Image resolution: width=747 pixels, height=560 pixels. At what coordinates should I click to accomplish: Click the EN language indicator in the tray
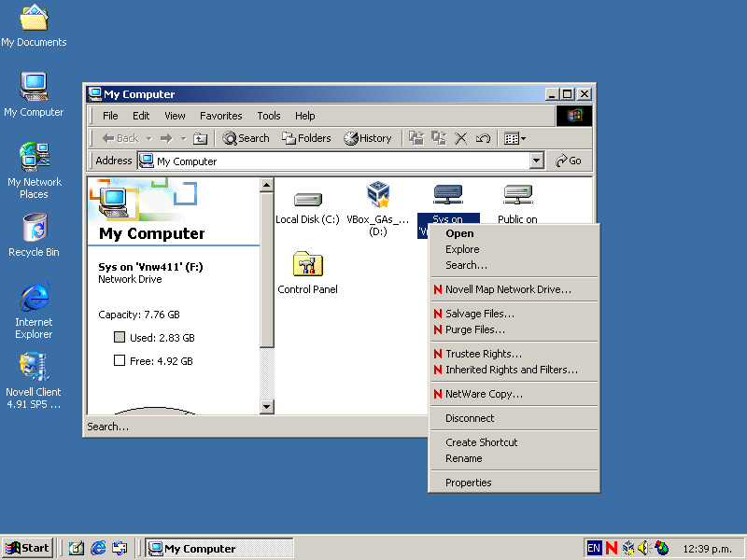point(594,549)
